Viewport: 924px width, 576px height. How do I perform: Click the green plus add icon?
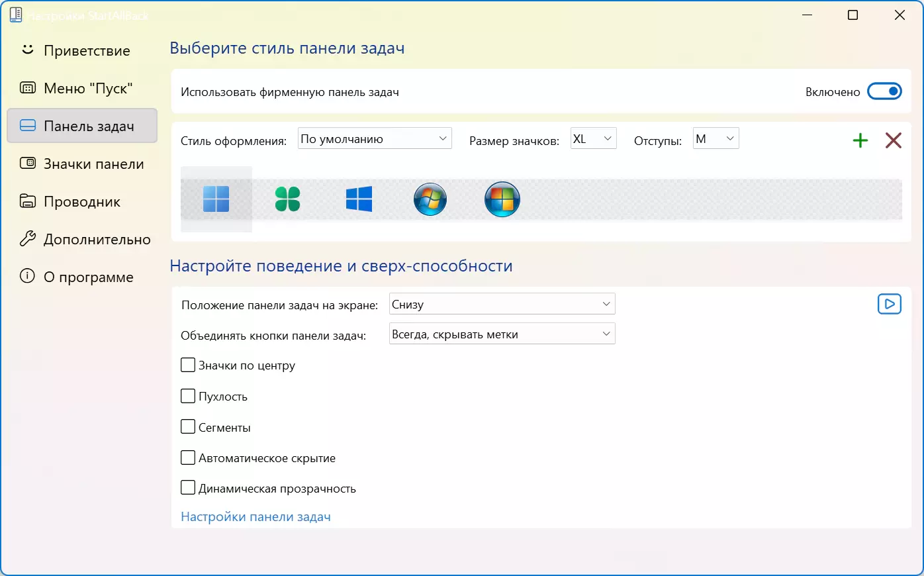click(x=860, y=140)
